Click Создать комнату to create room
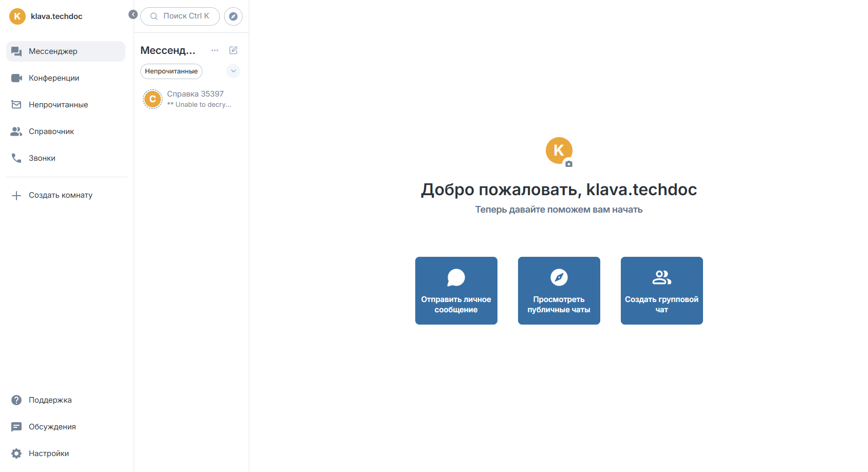Screen dimensions: 868x472 pos(66,195)
